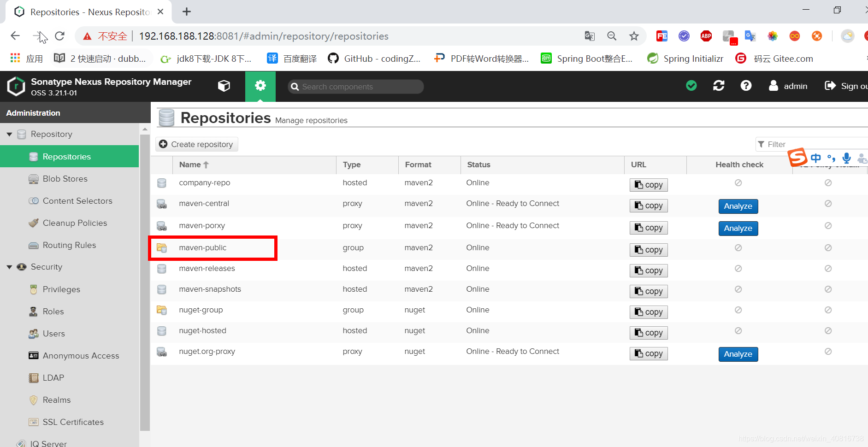This screenshot has width=868, height=447.
Task: Open the ABP extension icon
Action: point(706,36)
